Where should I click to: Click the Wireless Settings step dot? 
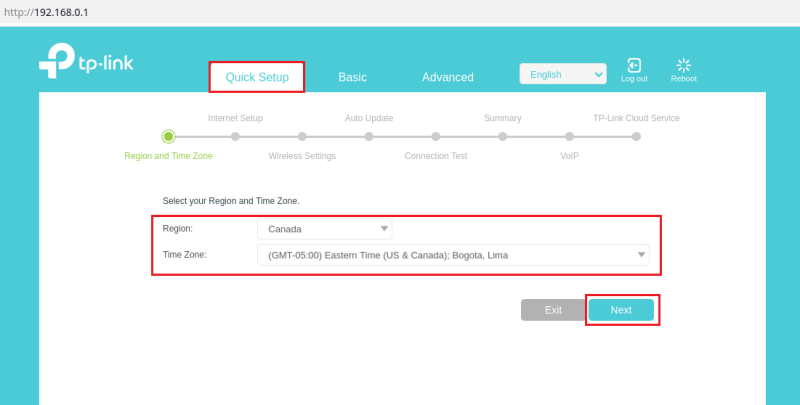click(302, 136)
